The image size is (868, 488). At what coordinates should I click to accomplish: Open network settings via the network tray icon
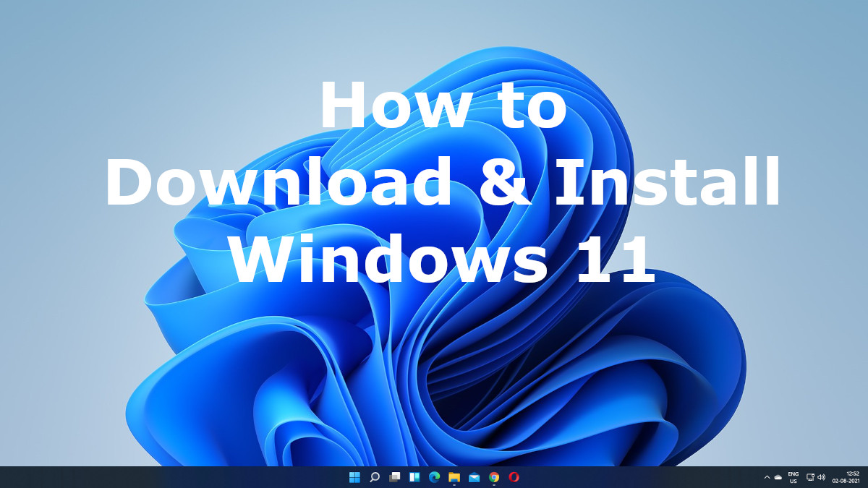click(810, 478)
